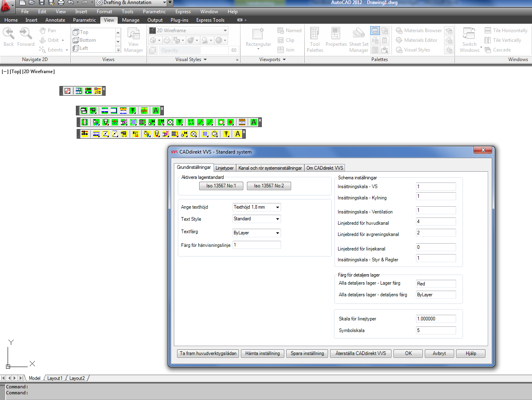Open the Express menu
The height and width of the screenshot is (400, 532).
(x=183, y=12)
